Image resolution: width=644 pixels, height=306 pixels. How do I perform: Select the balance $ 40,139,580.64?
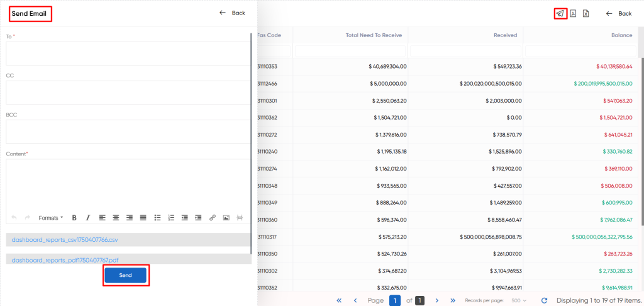[614, 66]
